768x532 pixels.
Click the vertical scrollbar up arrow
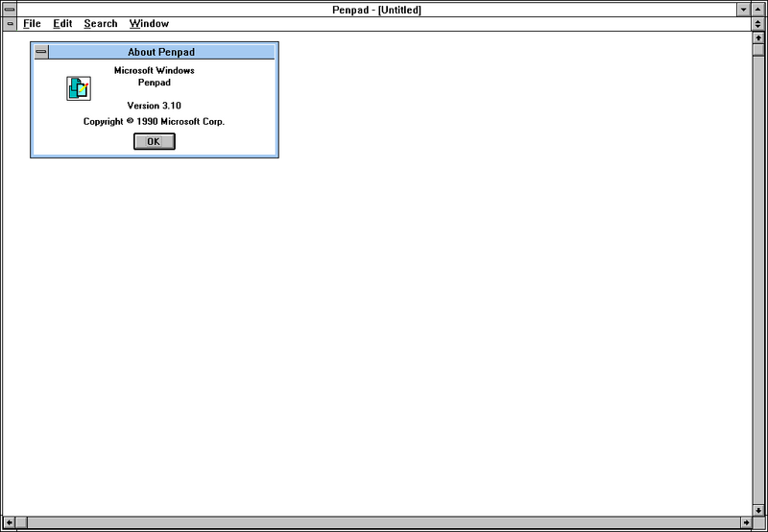(x=758, y=37)
